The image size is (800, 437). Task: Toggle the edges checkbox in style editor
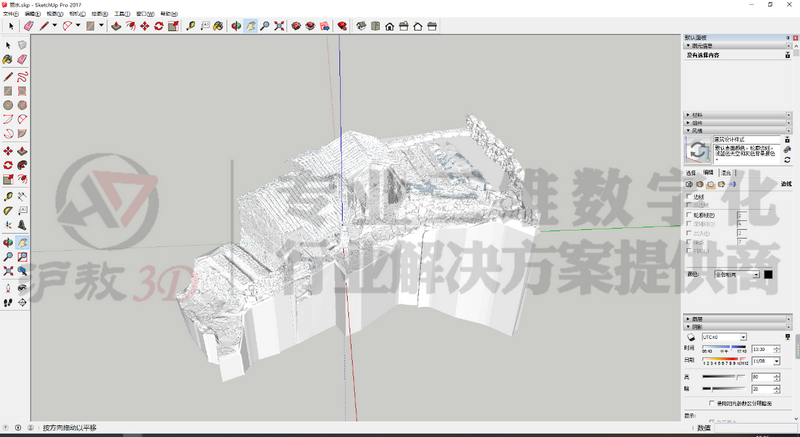point(689,196)
